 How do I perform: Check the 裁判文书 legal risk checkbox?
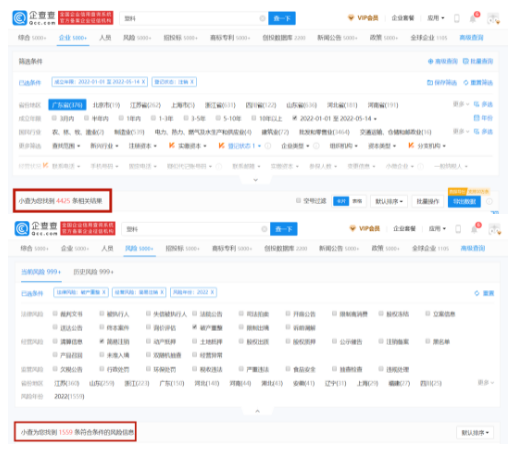[x=55, y=313]
